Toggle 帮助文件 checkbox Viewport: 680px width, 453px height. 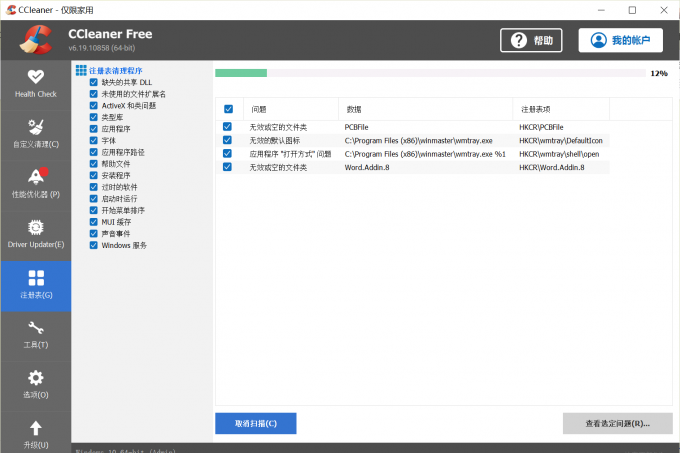(94, 163)
